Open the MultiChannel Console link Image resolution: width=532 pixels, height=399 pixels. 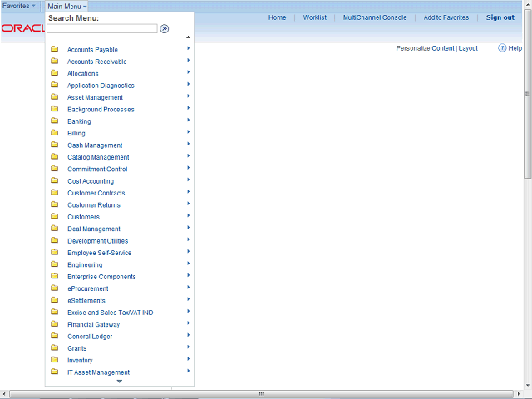375,17
